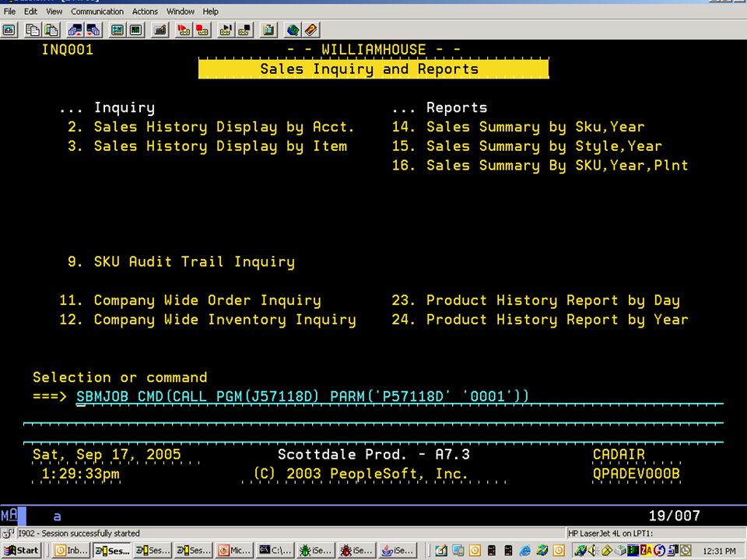Switch to the C:\ command prompt taskbar button

click(x=275, y=551)
